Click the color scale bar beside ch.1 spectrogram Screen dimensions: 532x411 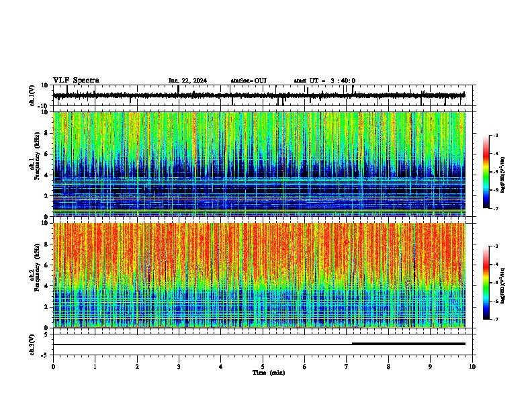click(x=486, y=172)
